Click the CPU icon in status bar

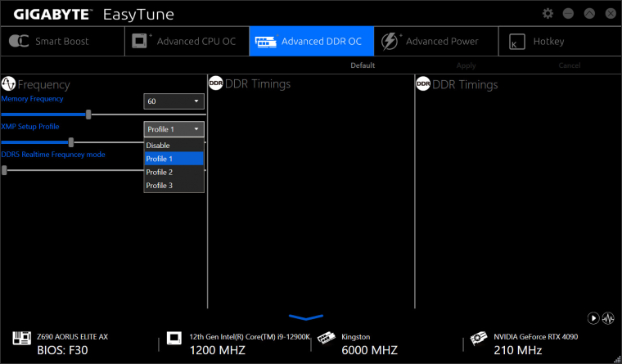(x=174, y=338)
